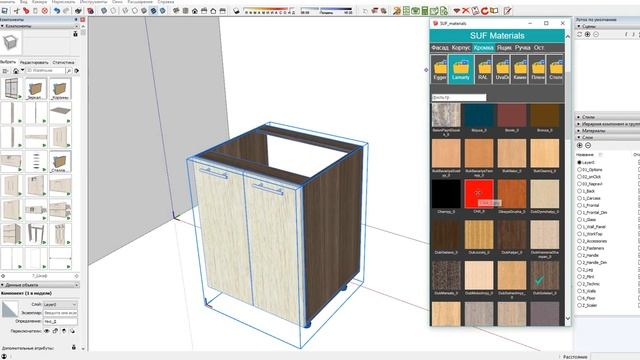Click the refresh scenes icon
This screenshot has height=360, width=640.
point(580,35)
